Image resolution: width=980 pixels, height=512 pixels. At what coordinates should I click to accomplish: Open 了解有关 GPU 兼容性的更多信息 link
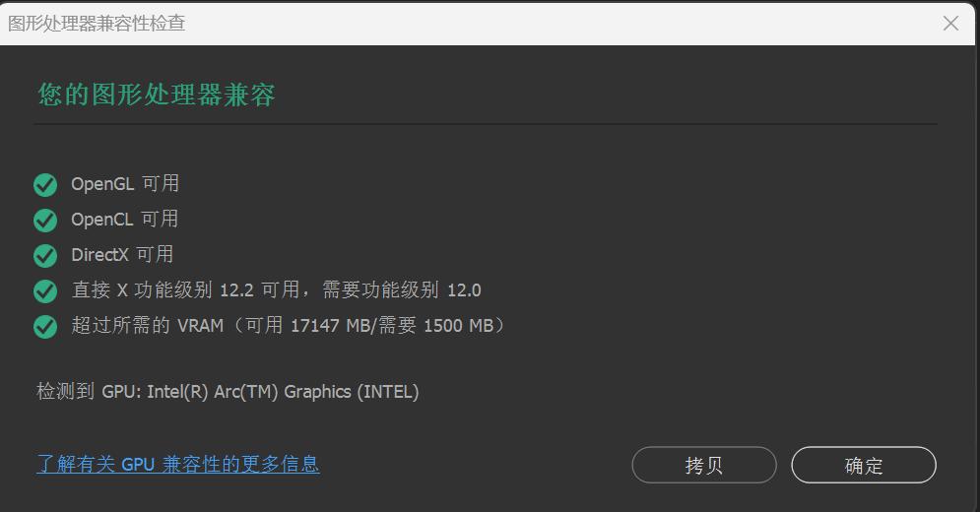click(x=178, y=464)
